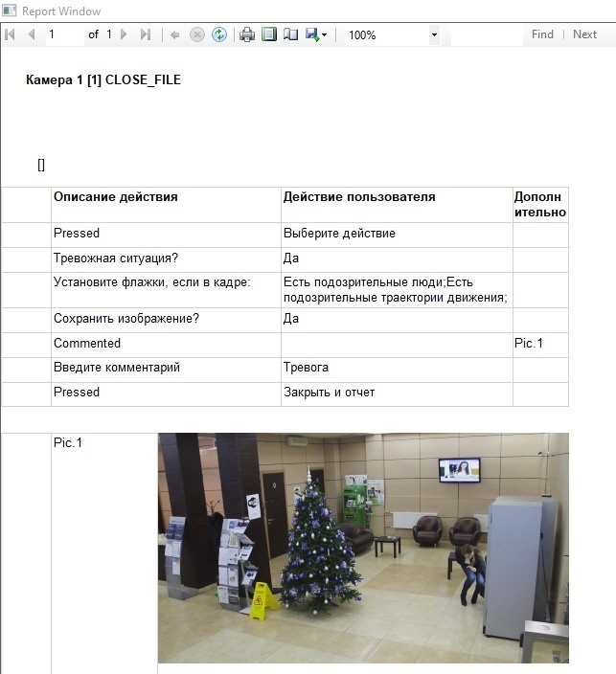Click the current page number field
616x674 pixels.
click(63, 34)
